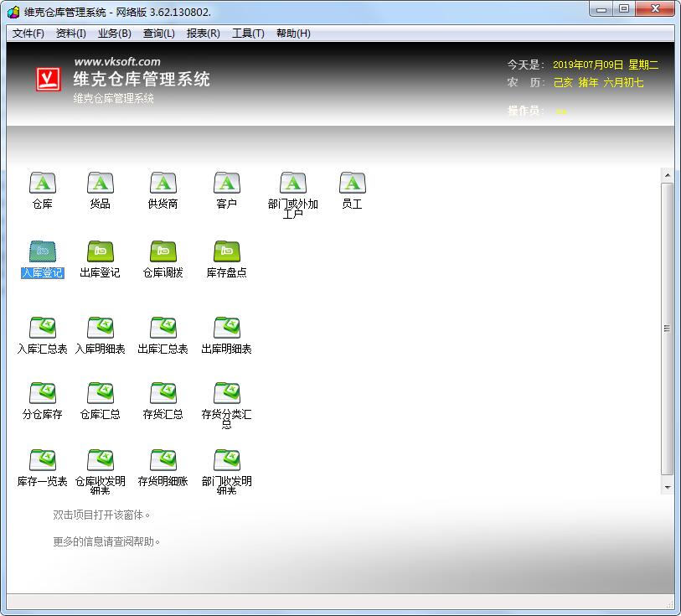
Task: Click the scrollbar up arrow
Action: coord(668,176)
